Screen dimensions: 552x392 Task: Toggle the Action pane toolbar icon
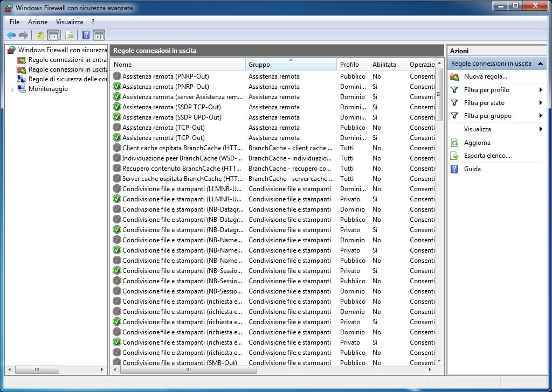[x=99, y=36]
